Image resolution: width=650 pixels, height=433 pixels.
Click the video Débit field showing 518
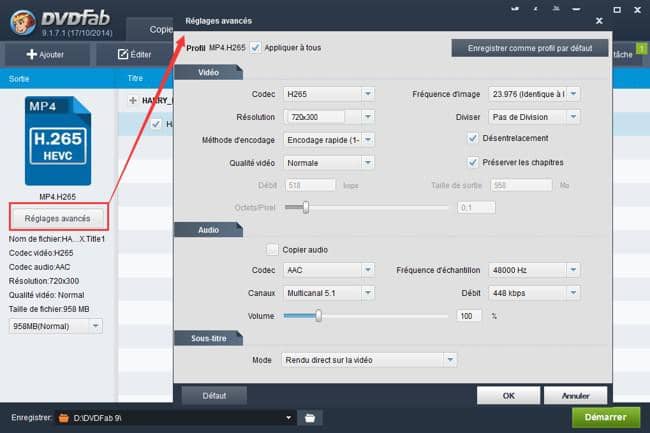pyautogui.click(x=310, y=185)
